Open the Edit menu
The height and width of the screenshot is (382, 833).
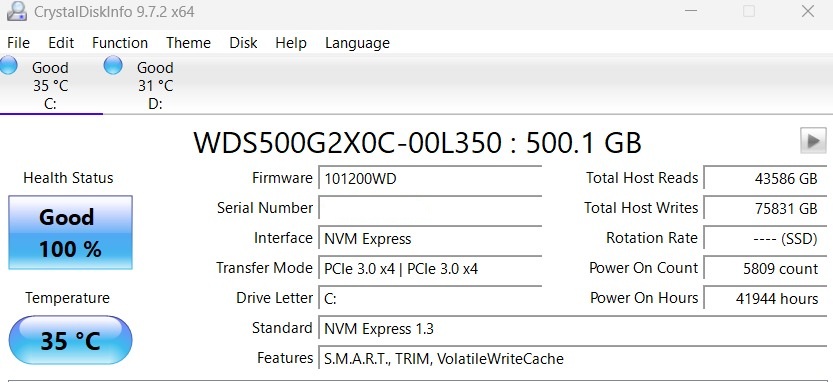(x=61, y=43)
